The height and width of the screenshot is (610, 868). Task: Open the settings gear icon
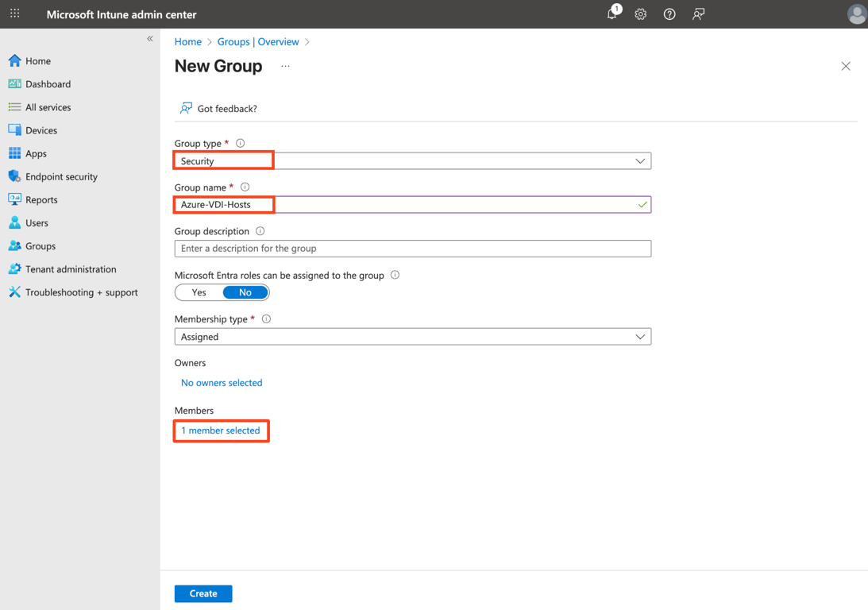tap(641, 14)
